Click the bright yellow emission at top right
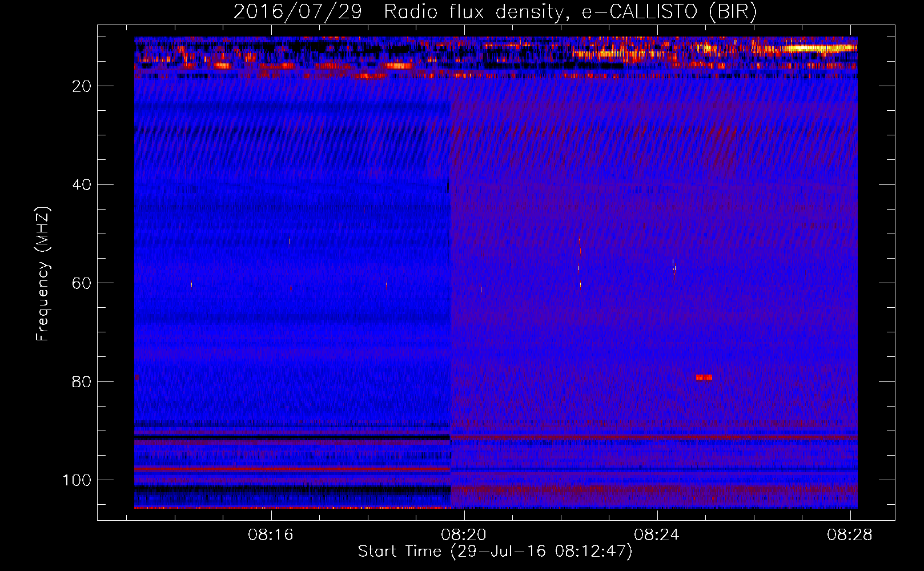The width and height of the screenshot is (924, 571). (820, 49)
